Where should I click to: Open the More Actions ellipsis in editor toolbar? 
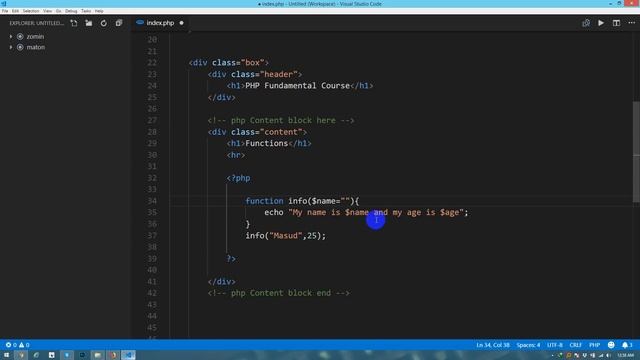(631, 23)
